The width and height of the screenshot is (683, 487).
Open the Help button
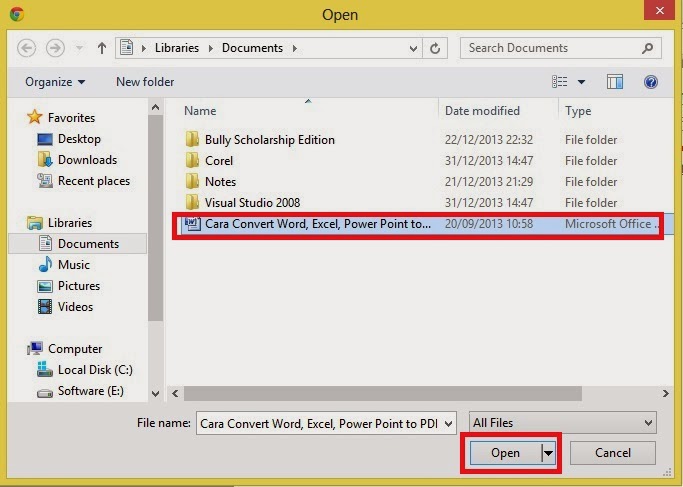click(x=651, y=82)
